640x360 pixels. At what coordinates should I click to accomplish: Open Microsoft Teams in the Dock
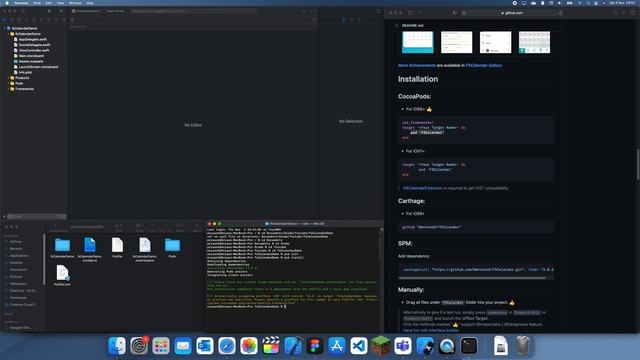pyautogui.click(x=403, y=346)
